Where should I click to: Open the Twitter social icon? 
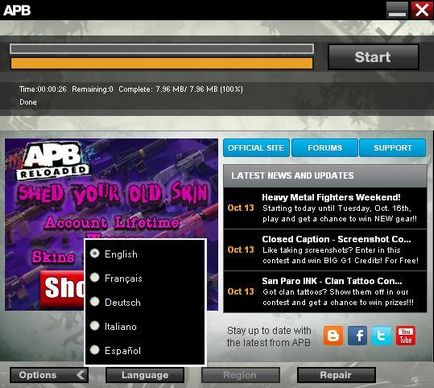(x=381, y=335)
